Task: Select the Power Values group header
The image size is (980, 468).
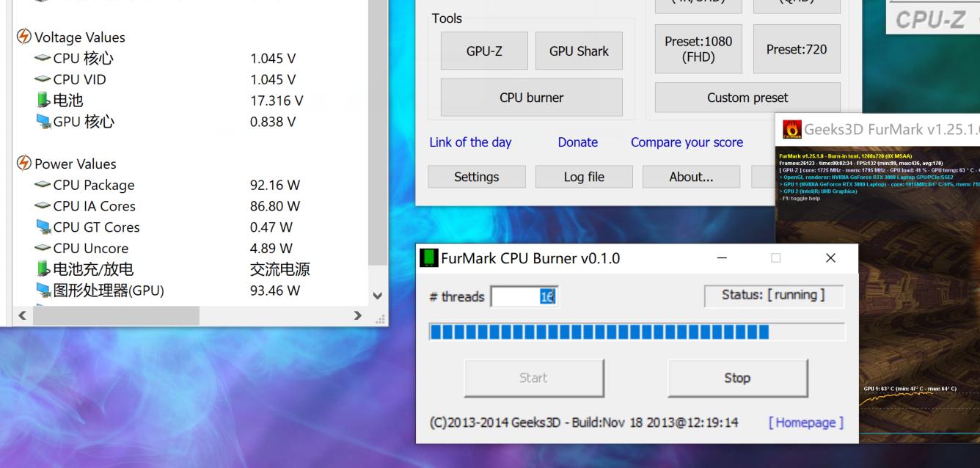Action: click(x=76, y=164)
